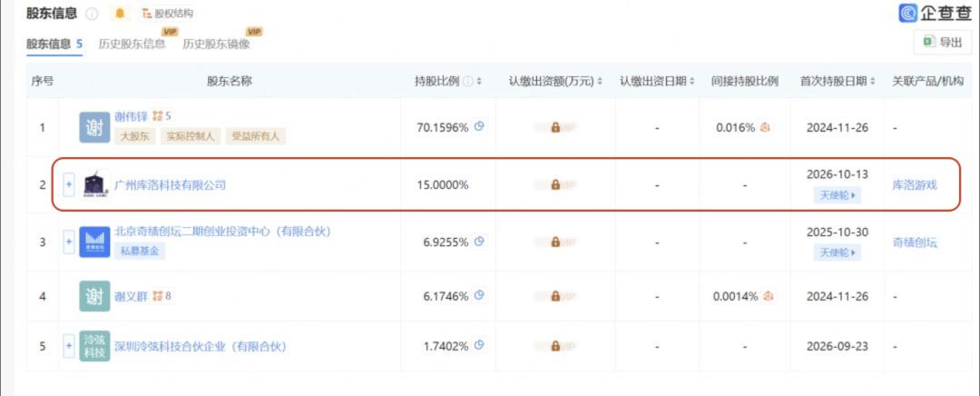Click the 实际控制人 tag
980x396 pixels.
tap(190, 135)
